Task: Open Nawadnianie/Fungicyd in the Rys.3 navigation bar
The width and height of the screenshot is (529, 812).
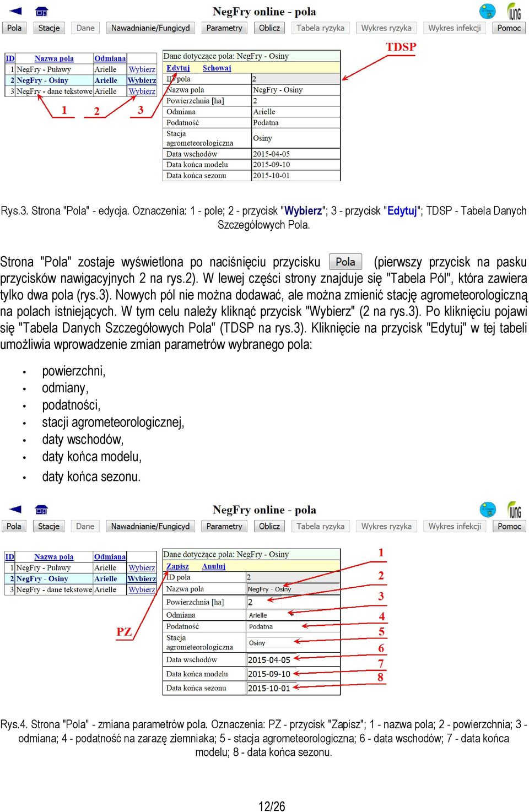Action: tap(150, 28)
